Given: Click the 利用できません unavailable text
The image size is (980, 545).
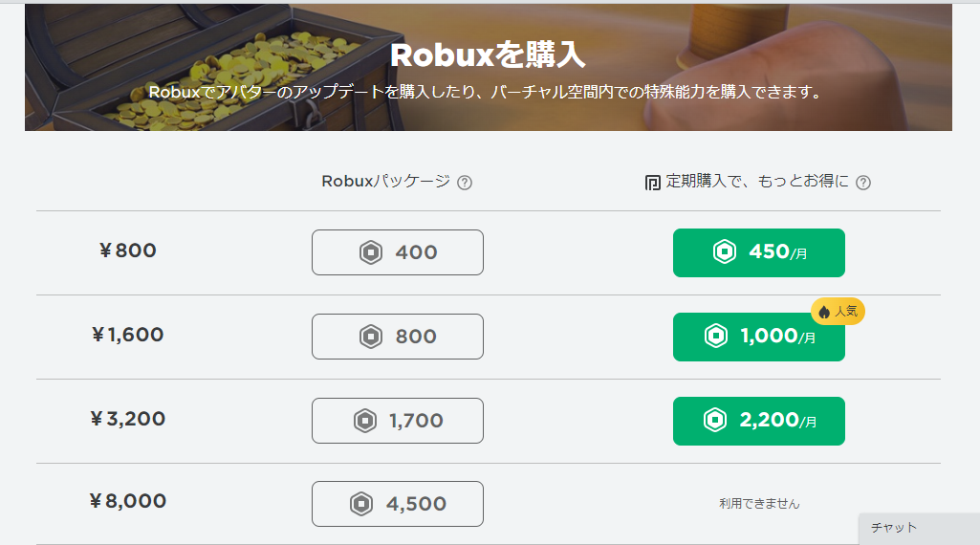Looking at the screenshot, I should click(759, 503).
